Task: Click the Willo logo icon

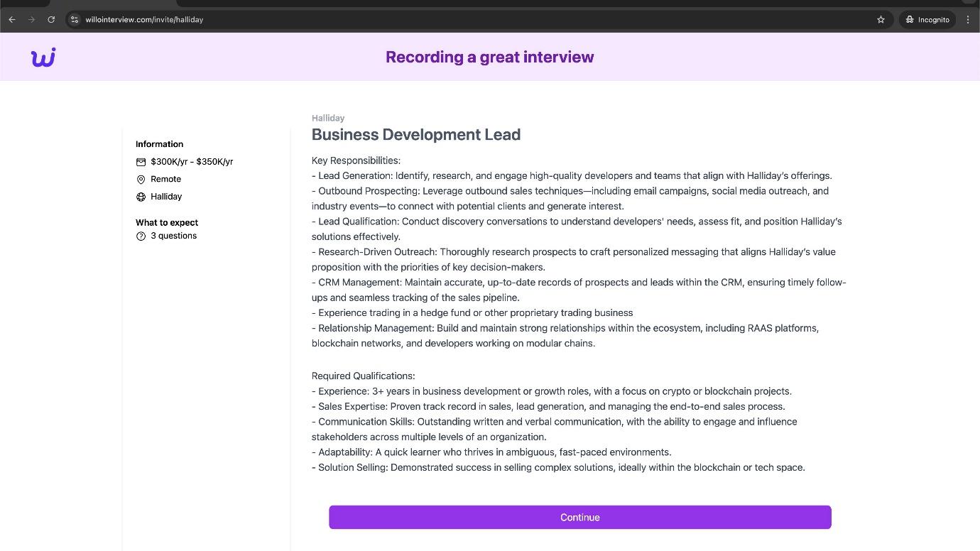Action: [43, 58]
